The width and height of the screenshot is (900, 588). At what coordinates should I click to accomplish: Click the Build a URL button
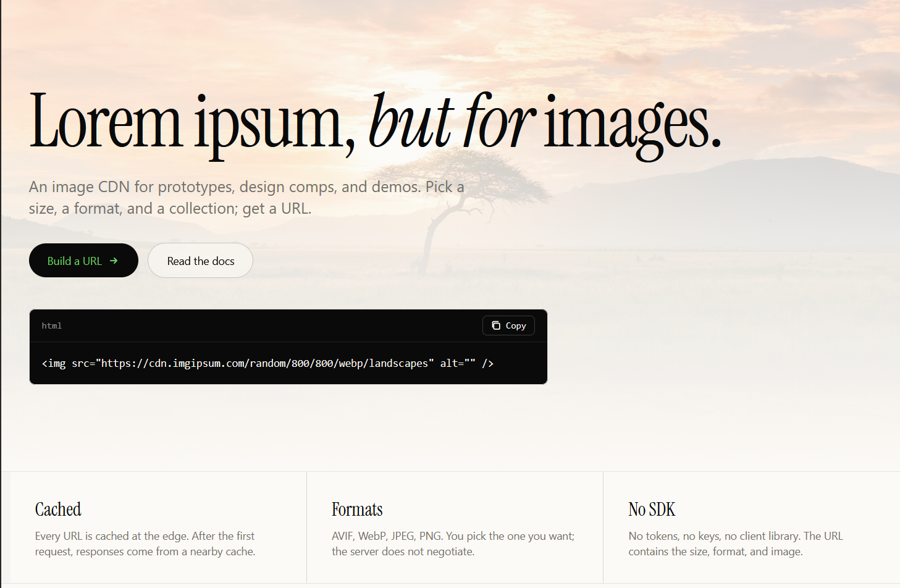point(83,261)
